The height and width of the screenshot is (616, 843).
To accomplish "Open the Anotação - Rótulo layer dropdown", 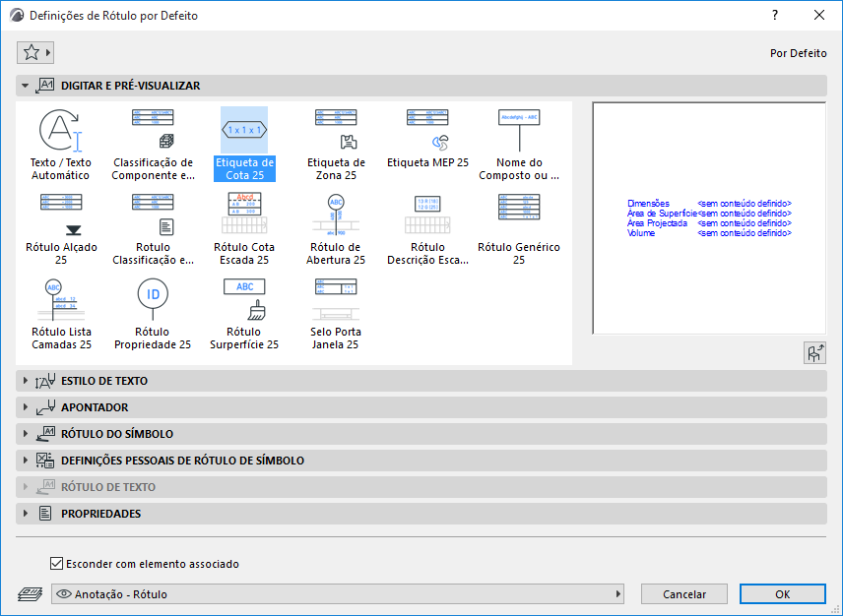I will click(x=338, y=594).
